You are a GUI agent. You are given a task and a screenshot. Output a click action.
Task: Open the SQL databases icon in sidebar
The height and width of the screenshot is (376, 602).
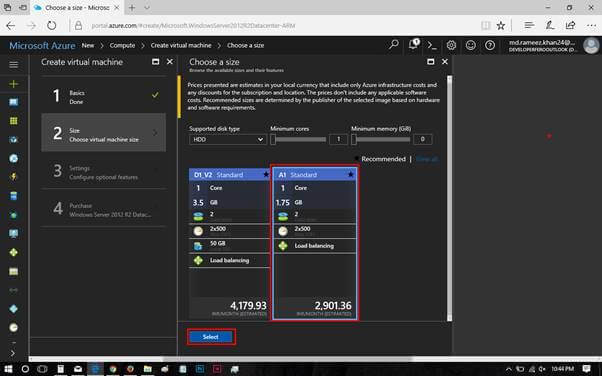(13, 196)
